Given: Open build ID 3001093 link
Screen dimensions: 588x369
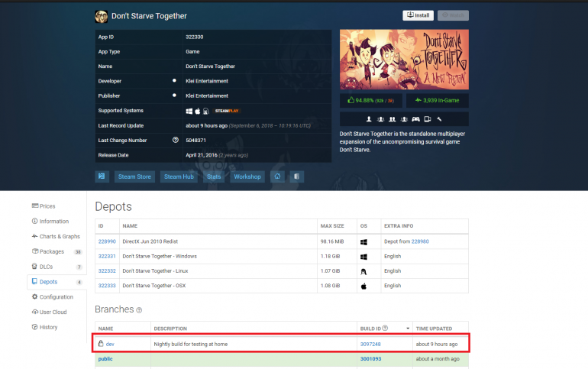Looking at the screenshot, I should [370, 359].
